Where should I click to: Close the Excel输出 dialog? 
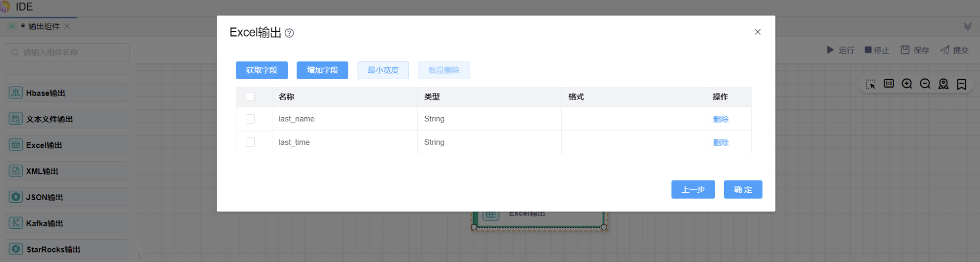757,32
